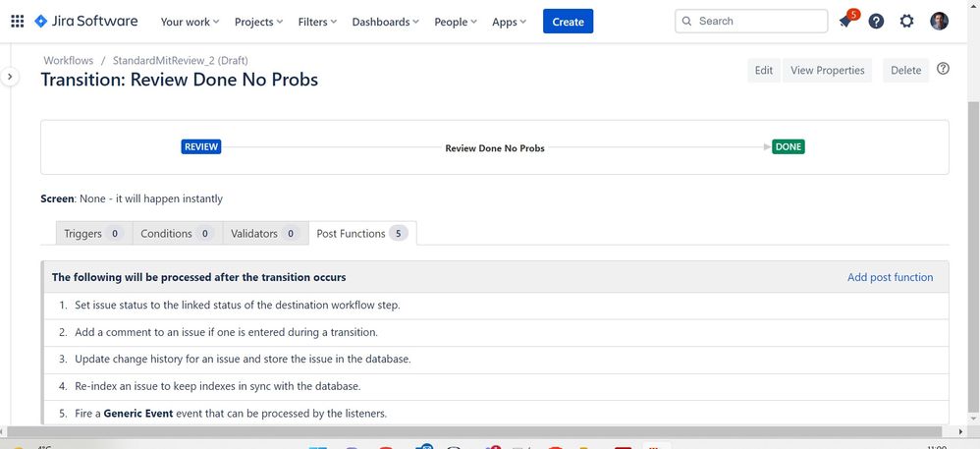Go to the Workflows breadcrumb

(x=68, y=61)
